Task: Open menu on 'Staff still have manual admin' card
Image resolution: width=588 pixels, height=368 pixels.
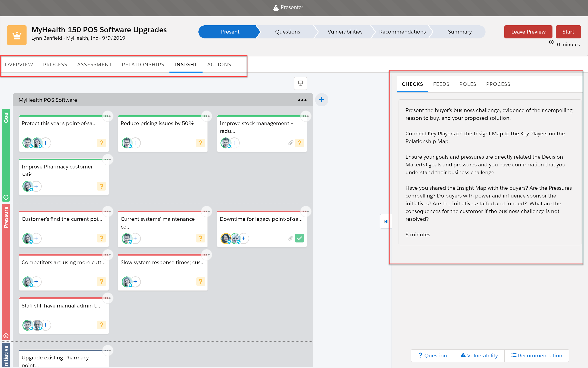Action: click(107, 298)
